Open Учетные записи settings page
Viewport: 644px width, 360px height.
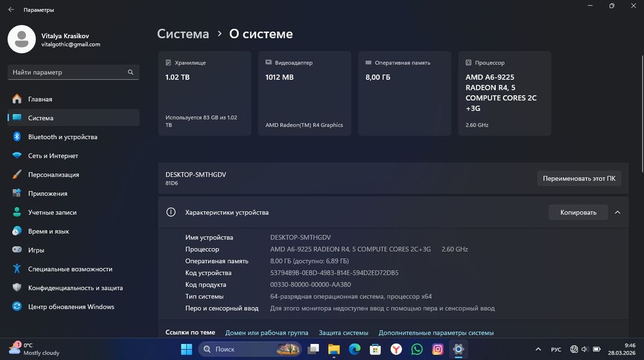pos(73,213)
